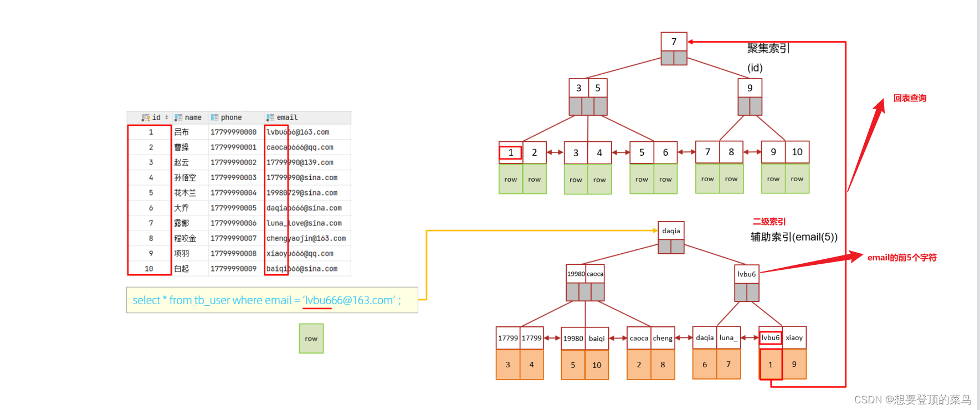Select secondary index leaf key baiqi
980x410 pixels.
click(597, 339)
